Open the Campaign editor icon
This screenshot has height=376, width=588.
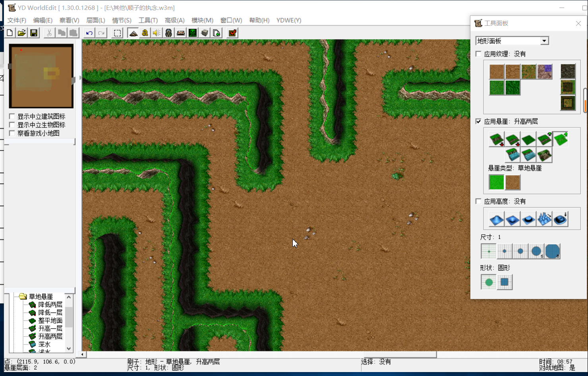[x=181, y=33]
